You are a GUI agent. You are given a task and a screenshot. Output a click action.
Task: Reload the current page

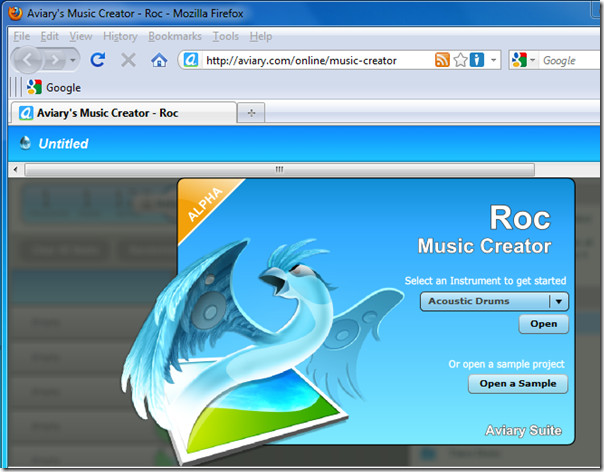tap(98, 60)
